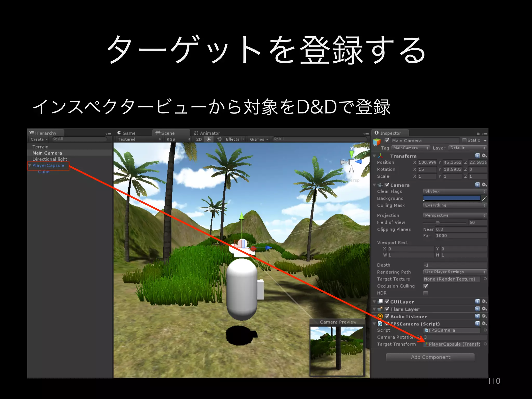The height and width of the screenshot is (399, 532).
Task: Uncheck Occlusion Culling
Action: (426, 286)
